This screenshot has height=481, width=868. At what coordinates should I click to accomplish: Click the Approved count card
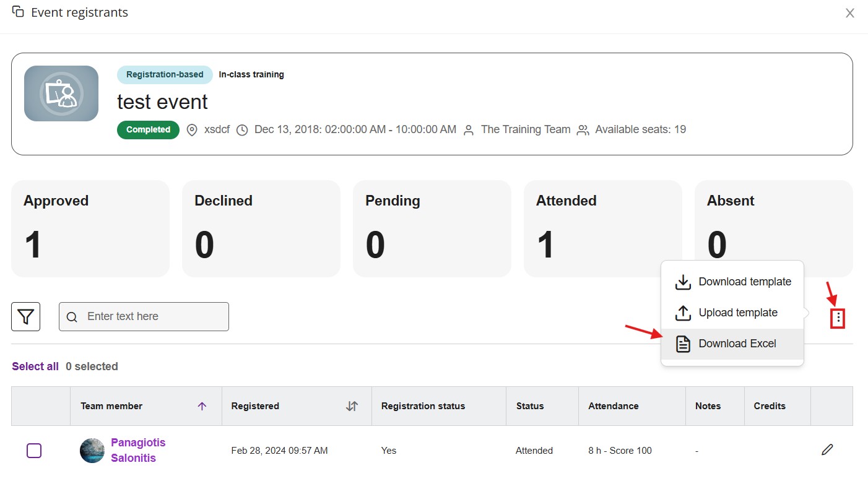tap(90, 228)
